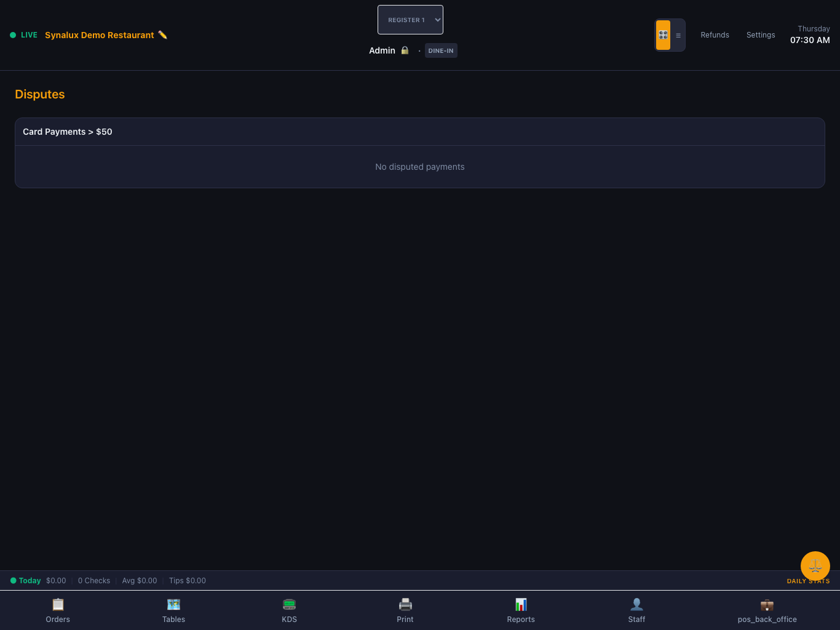This screenshot has width=840, height=630.
Task: Open the Register 1 dropdown
Action: coord(410,20)
